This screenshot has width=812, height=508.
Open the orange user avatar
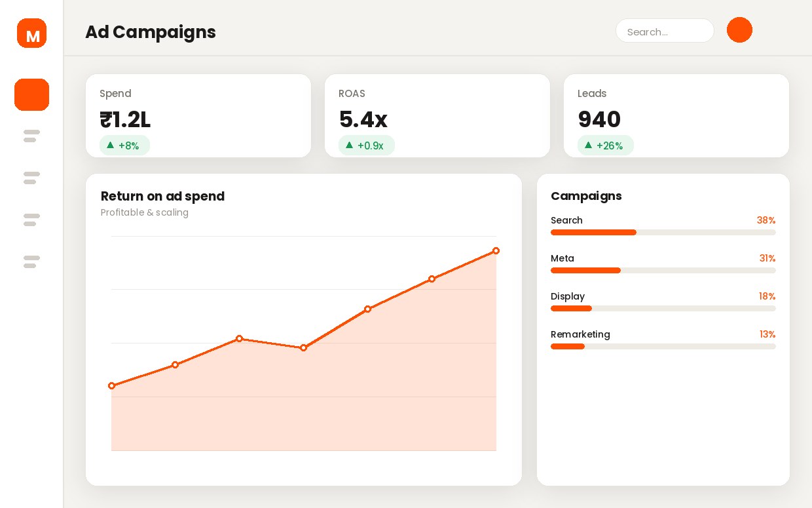(739, 30)
